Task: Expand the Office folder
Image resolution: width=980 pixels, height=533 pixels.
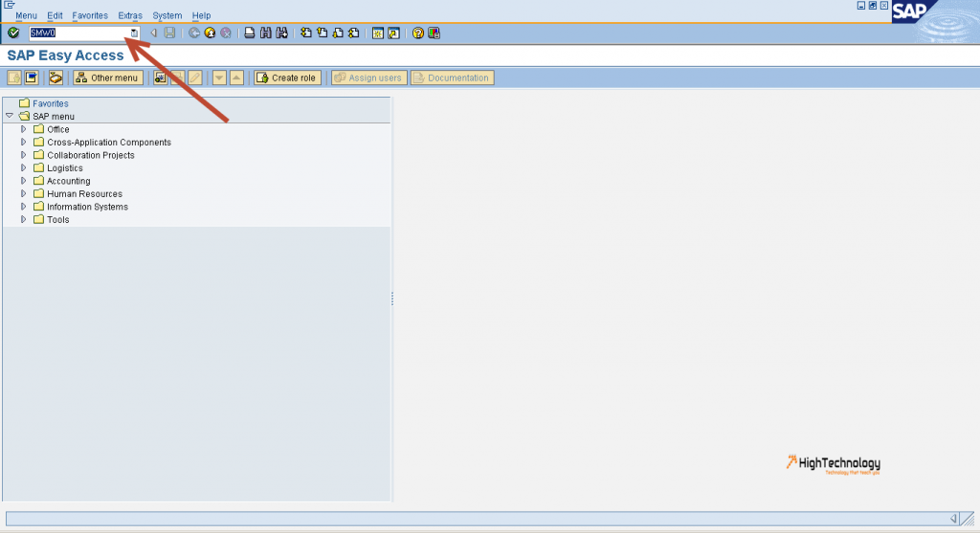Action: click(x=24, y=129)
